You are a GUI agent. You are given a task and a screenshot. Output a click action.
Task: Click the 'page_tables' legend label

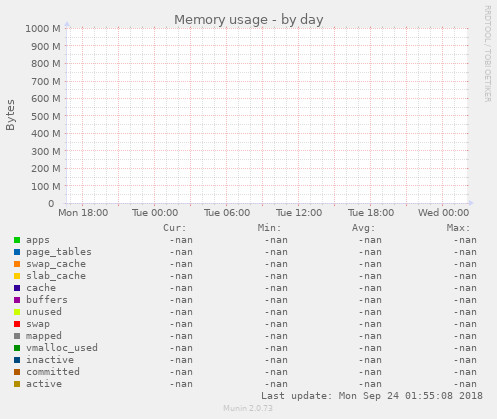(x=59, y=252)
